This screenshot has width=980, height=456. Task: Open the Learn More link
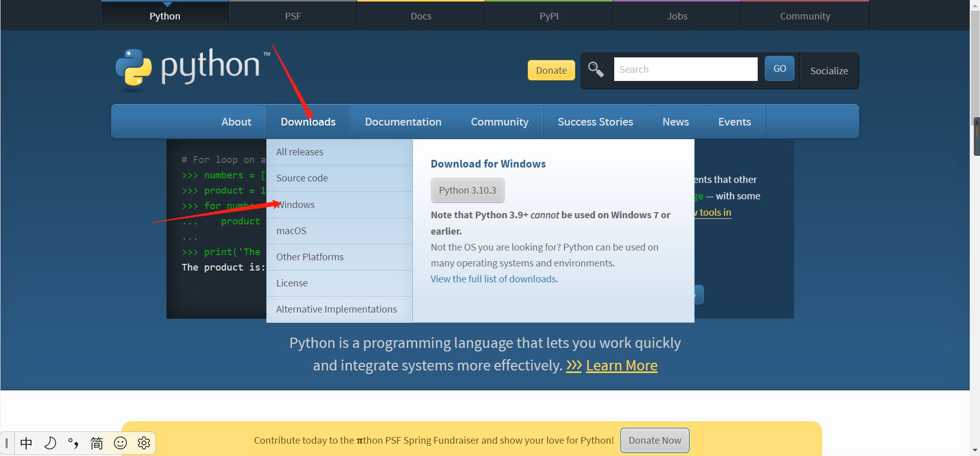pos(621,365)
